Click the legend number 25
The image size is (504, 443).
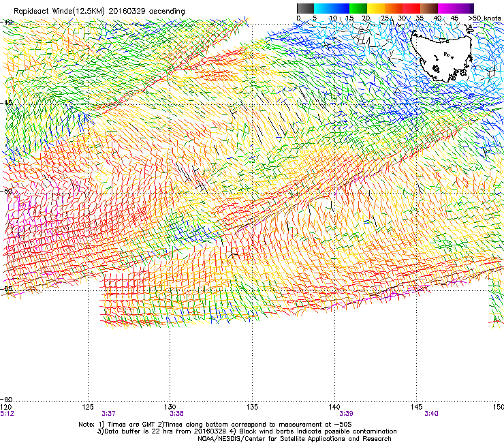tap(385, 18)
